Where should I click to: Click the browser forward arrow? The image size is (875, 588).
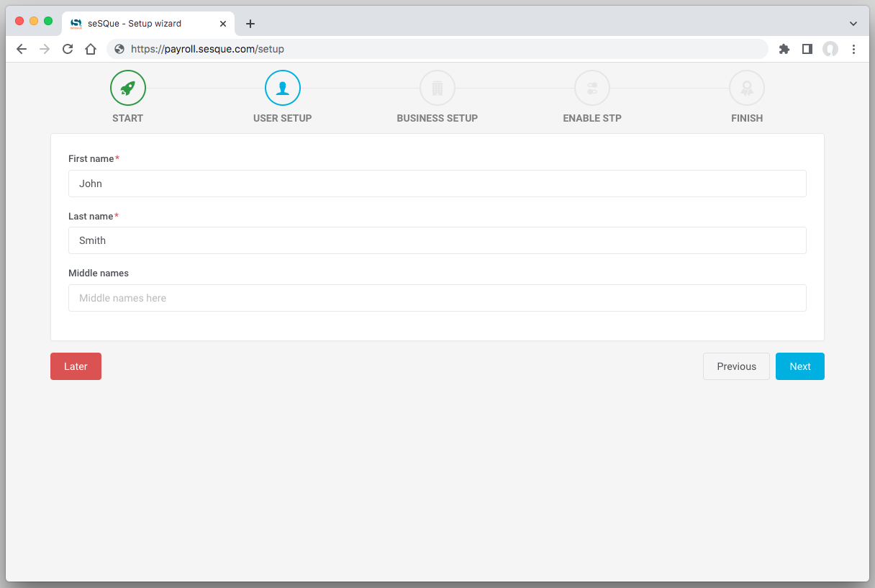click(45, 49)
